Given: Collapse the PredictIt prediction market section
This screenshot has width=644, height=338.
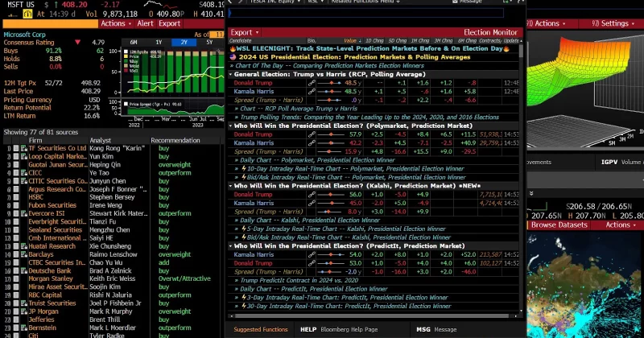Looking at the screenshot, I should (x=231, y=246).
